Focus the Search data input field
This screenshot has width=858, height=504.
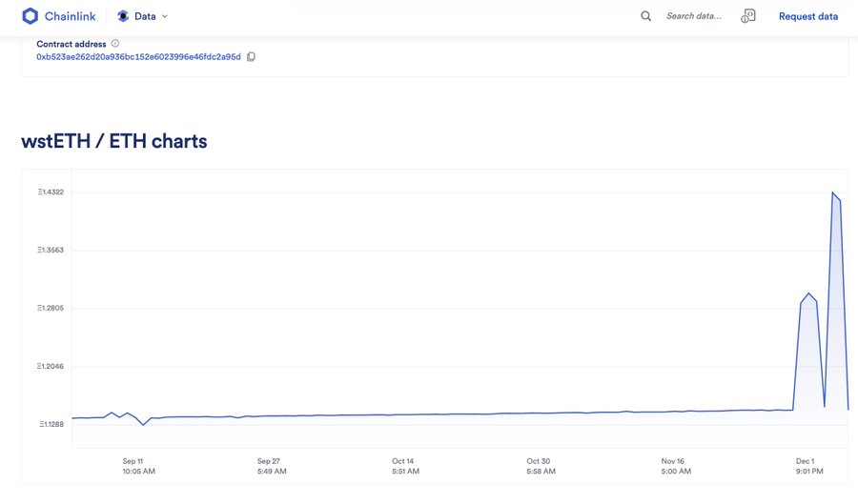tap(694, 16)
